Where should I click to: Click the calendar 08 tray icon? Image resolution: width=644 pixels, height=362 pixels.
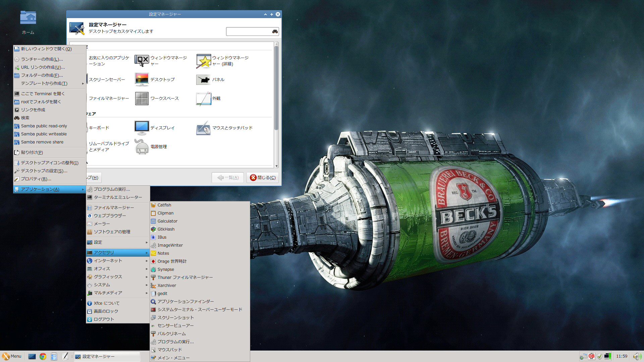tap(592, 356)
